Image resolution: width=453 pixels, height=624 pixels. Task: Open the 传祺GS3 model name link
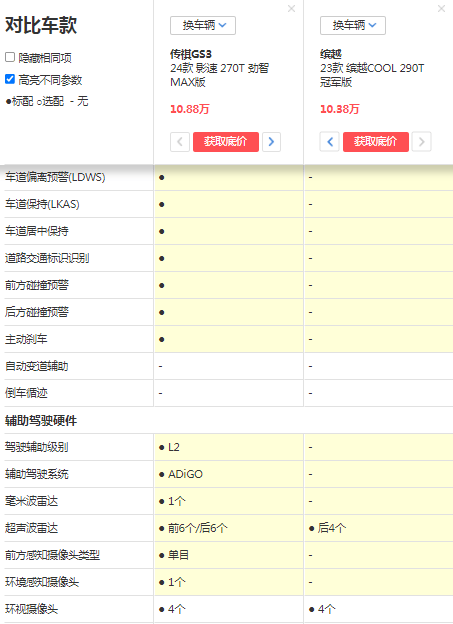[191, 54]
